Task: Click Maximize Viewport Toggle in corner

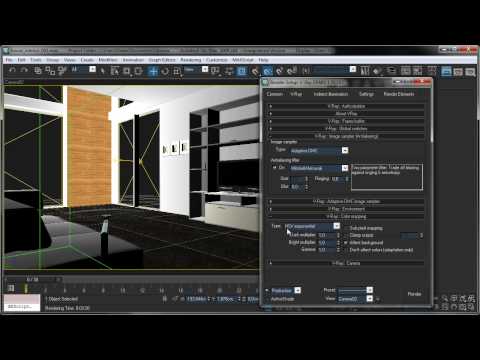Action: [471, 306]
